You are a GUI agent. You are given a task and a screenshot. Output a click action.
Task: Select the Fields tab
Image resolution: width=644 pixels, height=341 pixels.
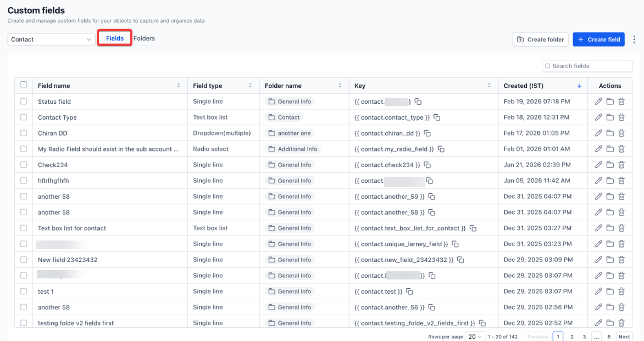[x=114, y=38]
